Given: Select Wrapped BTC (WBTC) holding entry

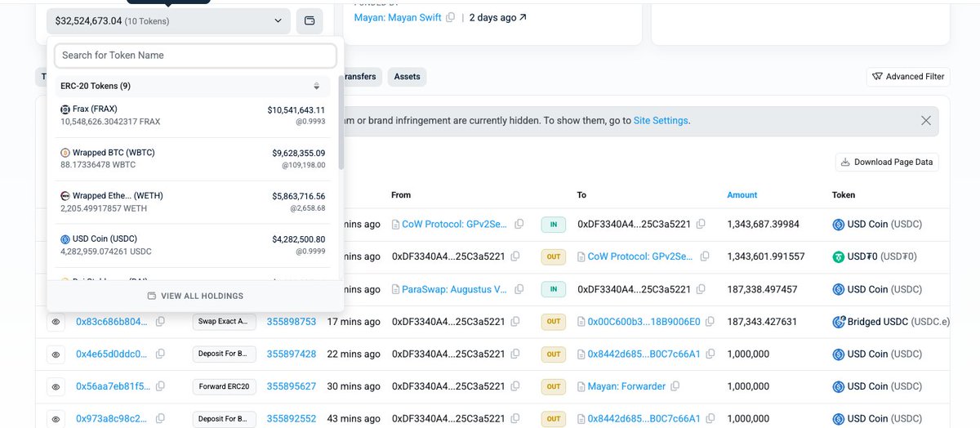Looking at the screenshot, I should tap(193, 158).
